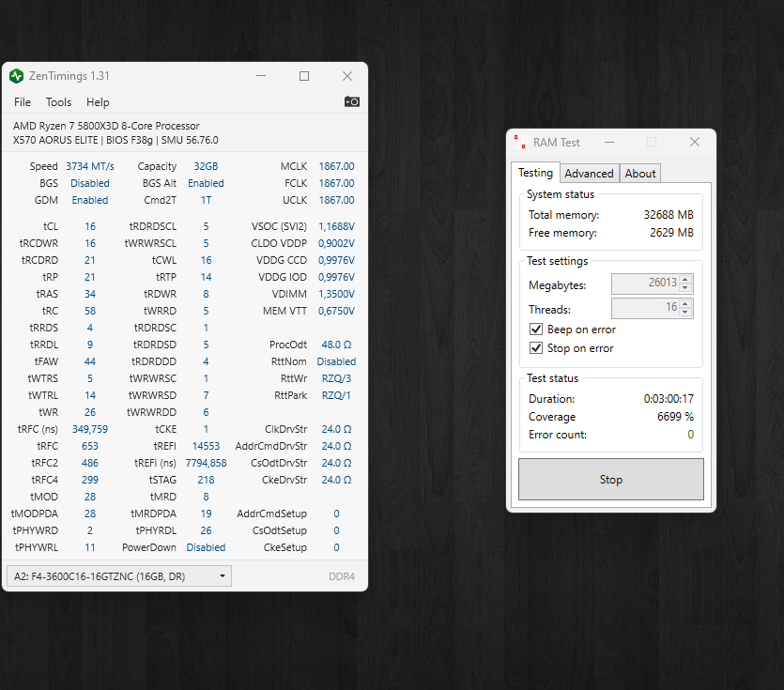The width and height of the screenshot is (784, 690).
Task: Click the RttPark value RZQ/1
Action: point(336,395)
